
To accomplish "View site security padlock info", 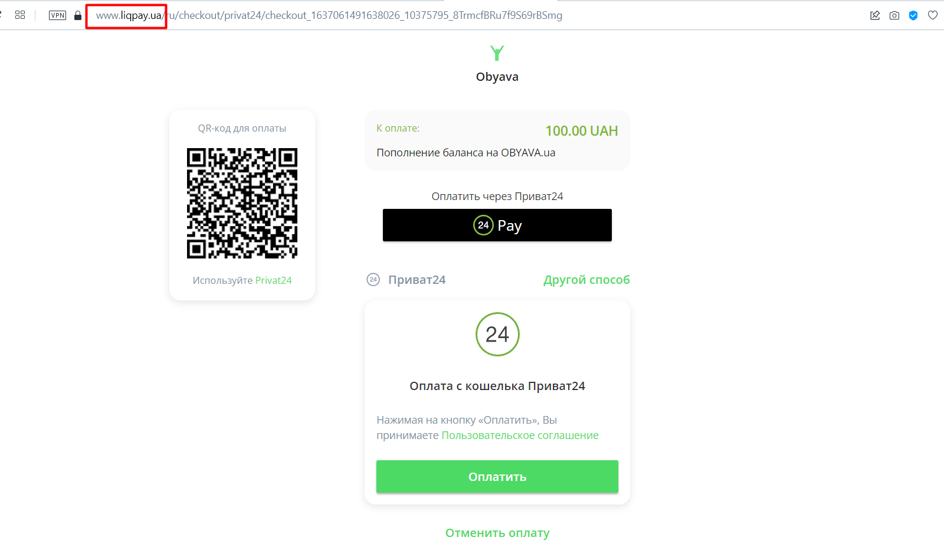I will click(x=78, y=15).
